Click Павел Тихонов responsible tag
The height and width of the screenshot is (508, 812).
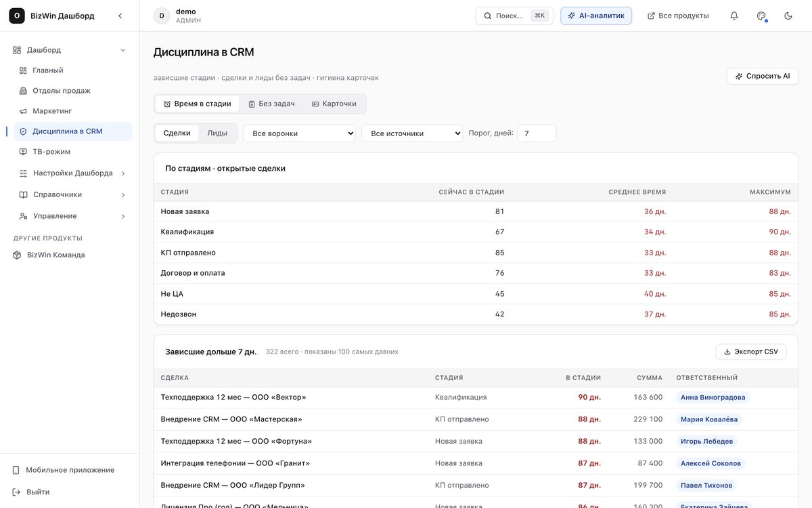(706, 486)
